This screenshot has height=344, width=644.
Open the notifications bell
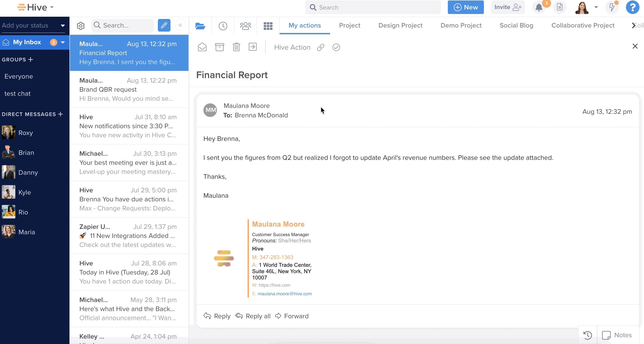pyautogui.click(x=539, y=7)
